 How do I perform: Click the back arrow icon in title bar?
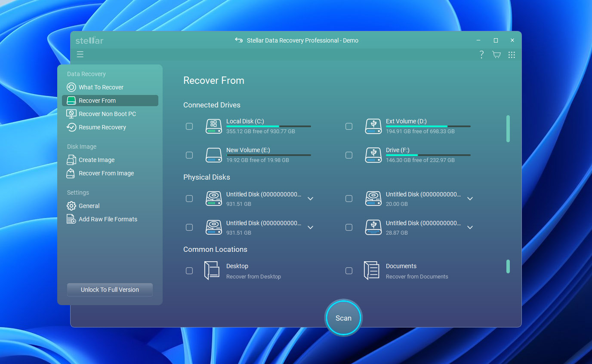(239, 40)
